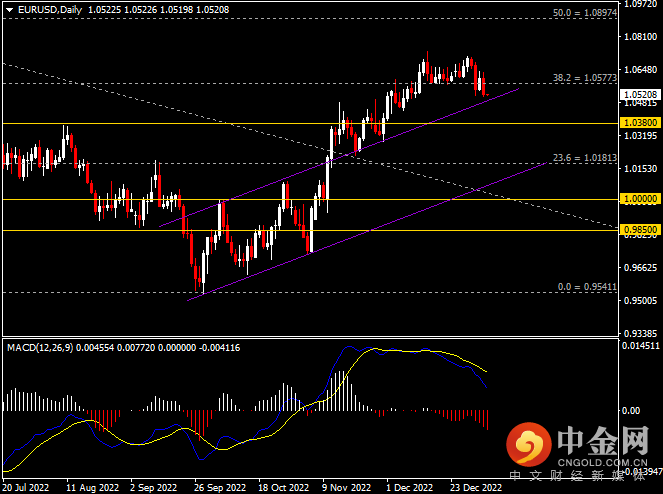This screenshot has height=494, width=663.
Task: Select the 0.98500 yellow price label
Action: [x=639, y=230]
